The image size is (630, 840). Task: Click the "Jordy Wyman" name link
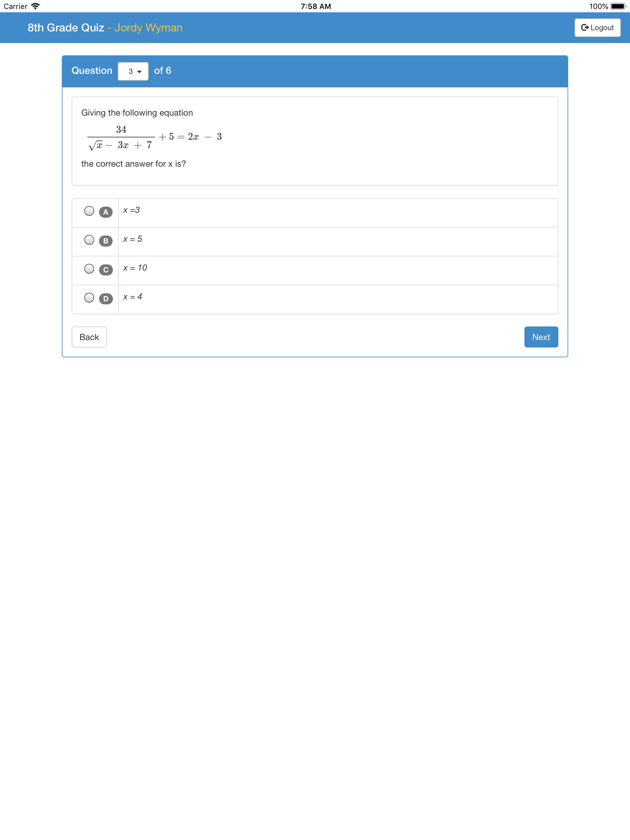click(x=149, y=27)
